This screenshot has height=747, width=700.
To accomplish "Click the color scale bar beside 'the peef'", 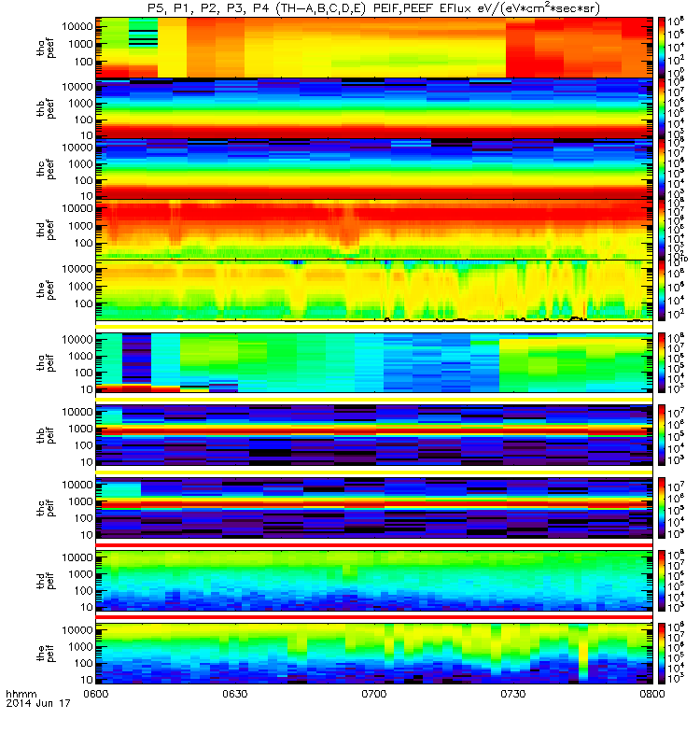I will (662, 290).
